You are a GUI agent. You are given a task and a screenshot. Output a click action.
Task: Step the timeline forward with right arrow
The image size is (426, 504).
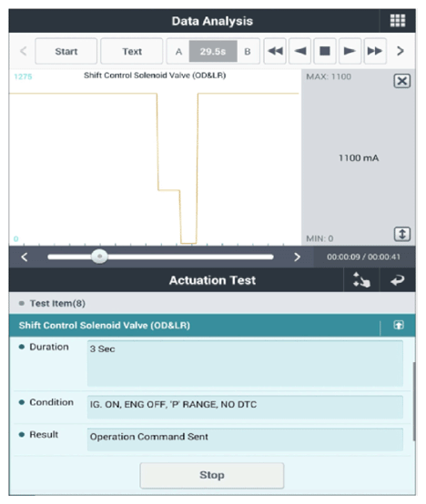298,257
